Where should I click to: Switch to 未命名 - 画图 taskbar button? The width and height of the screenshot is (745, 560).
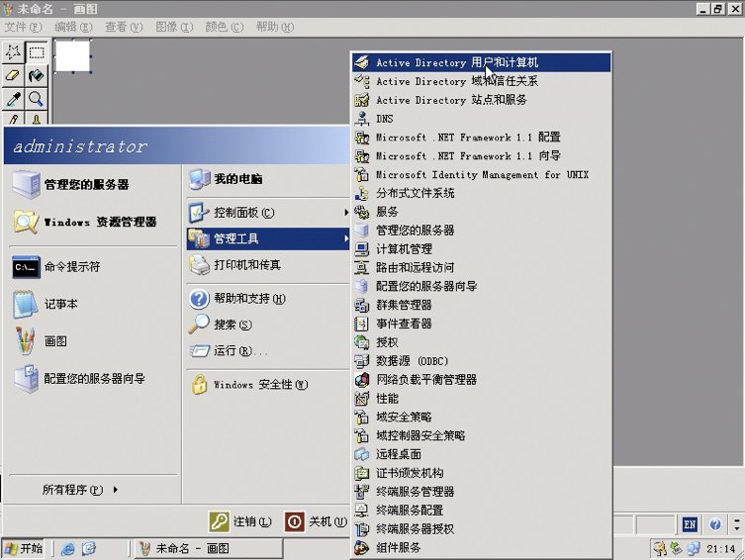tap(209, 548)
